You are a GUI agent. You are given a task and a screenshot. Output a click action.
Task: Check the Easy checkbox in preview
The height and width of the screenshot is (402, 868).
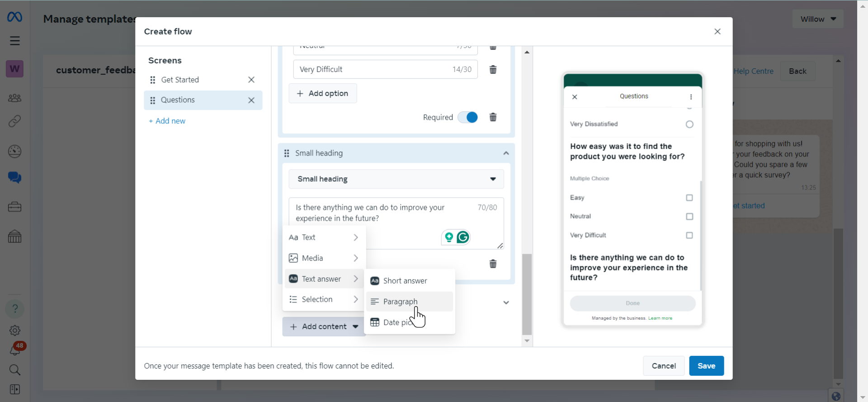[x=689, y=198]
